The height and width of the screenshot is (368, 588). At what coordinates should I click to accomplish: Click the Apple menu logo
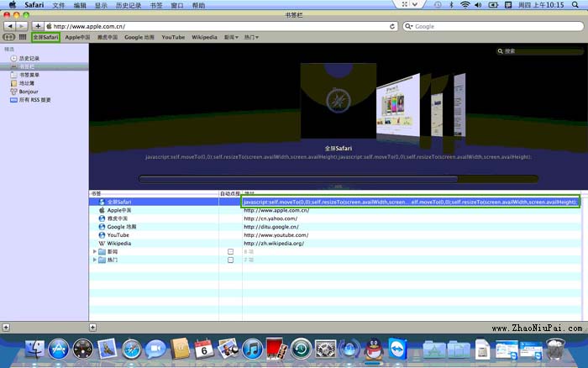pyautogui.click(x=13, y=5)
